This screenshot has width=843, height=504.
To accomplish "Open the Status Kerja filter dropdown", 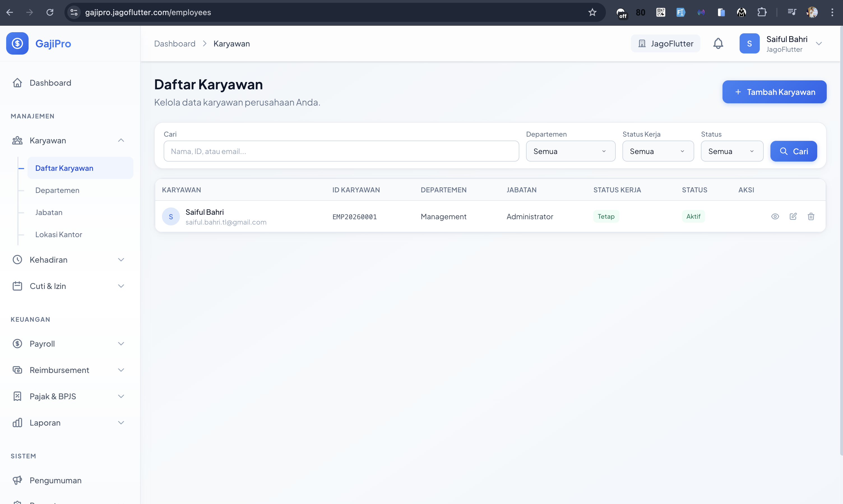I will coord(658,151).
